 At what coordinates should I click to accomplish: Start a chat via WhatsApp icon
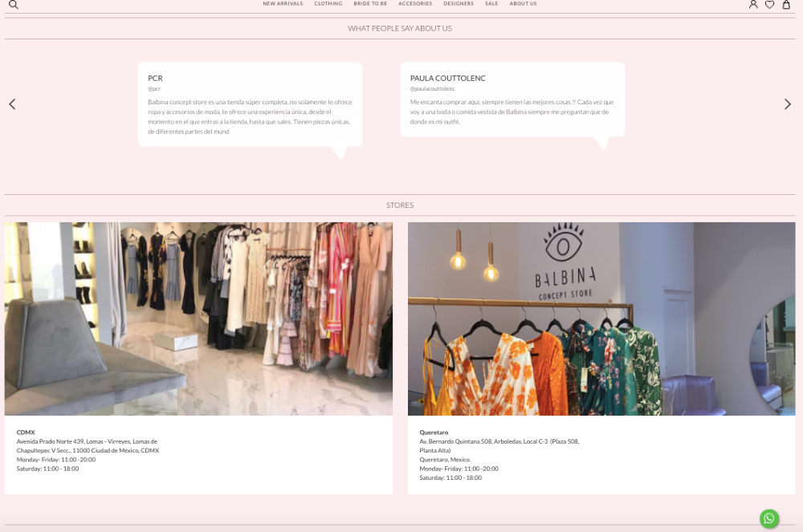point(769,518)
